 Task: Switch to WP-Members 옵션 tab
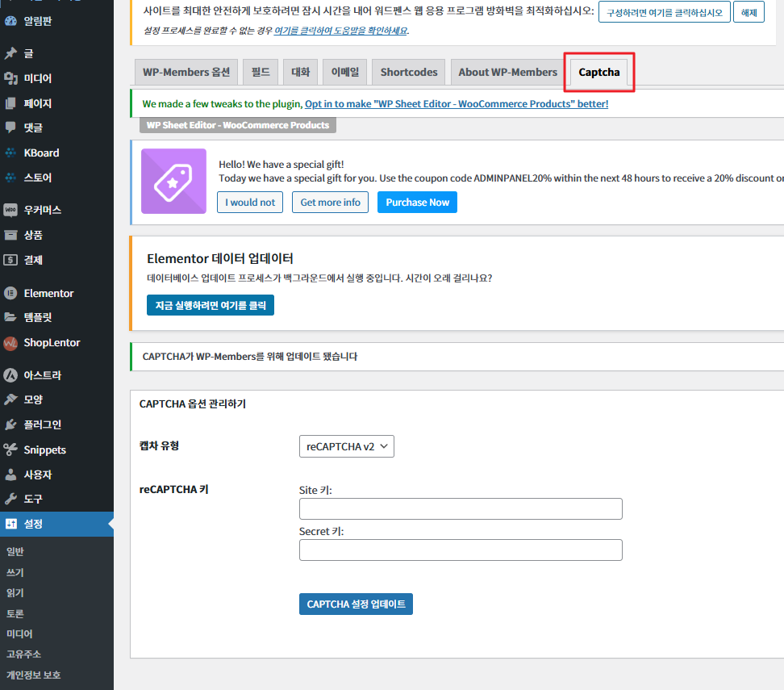click(x=186, y=72)
